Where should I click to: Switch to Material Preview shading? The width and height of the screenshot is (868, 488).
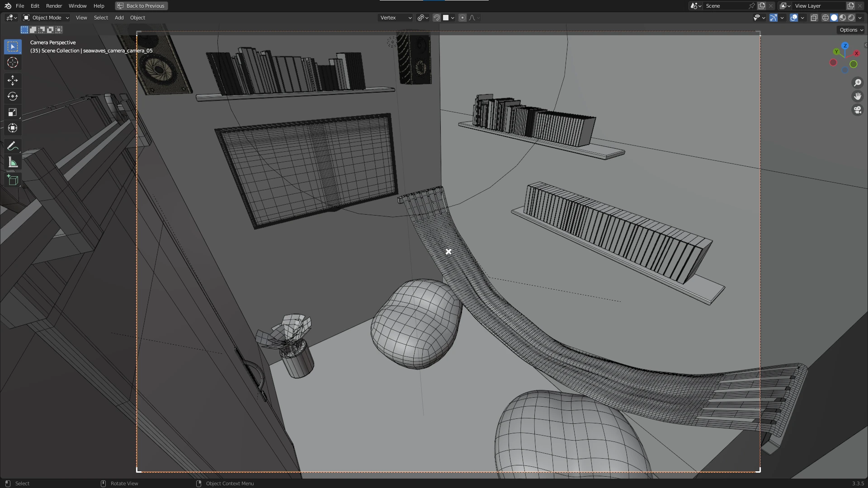[843, 18]
